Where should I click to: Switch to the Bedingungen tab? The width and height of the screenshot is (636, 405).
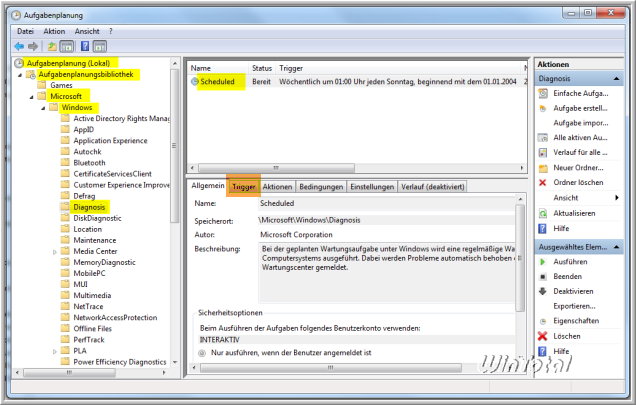click(321, 187)
